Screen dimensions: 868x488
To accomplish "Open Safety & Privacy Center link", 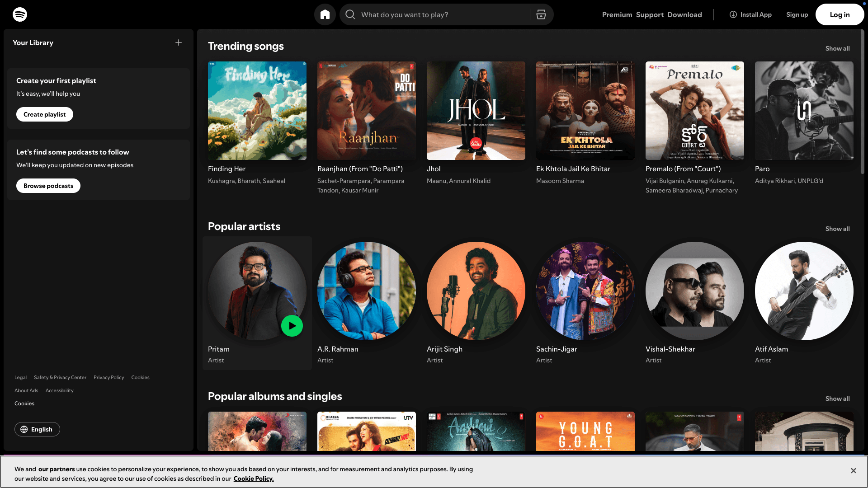I will (60, 377).
